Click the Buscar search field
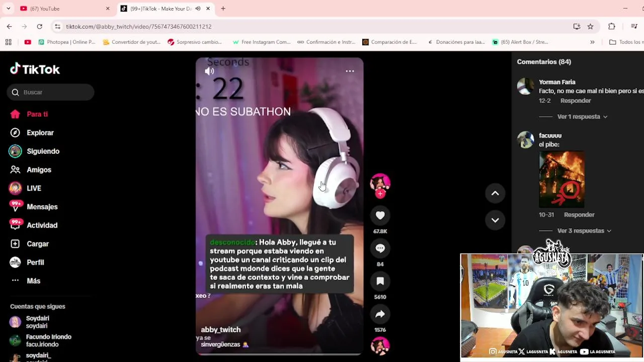The image size is (644, 362). 50,92
